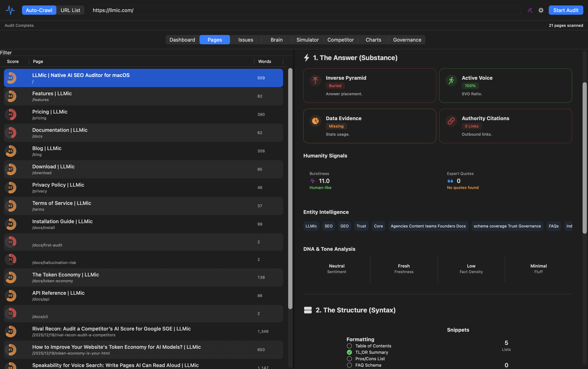
Task: Click the Data Evidence pie chart icon
Action: [x=315, y=121]
